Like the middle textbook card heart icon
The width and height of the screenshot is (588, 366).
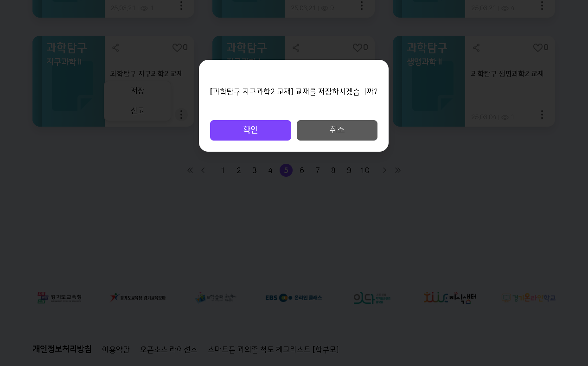357,48
